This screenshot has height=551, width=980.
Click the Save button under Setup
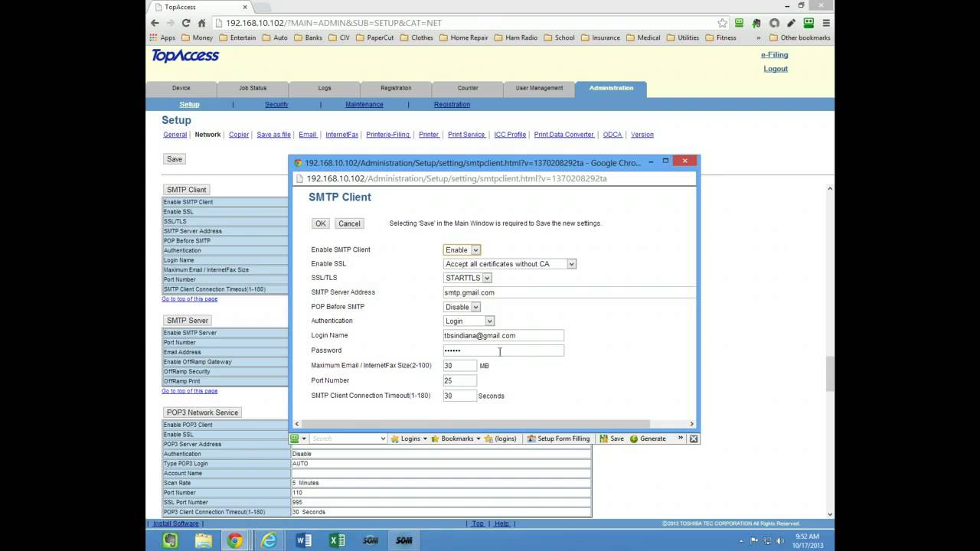[x=175, y=159]
